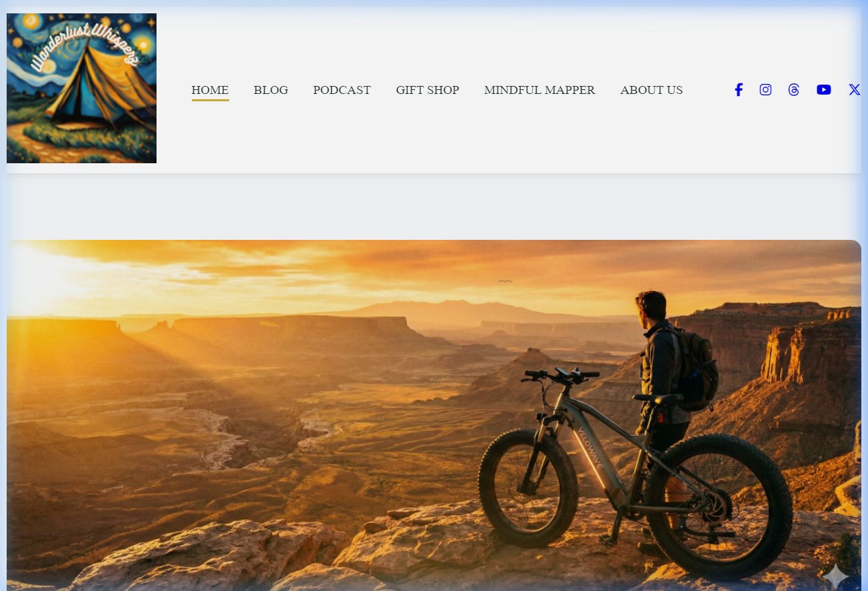
Task: Open the YouTube channel icon
Action: tap(824, 90)
